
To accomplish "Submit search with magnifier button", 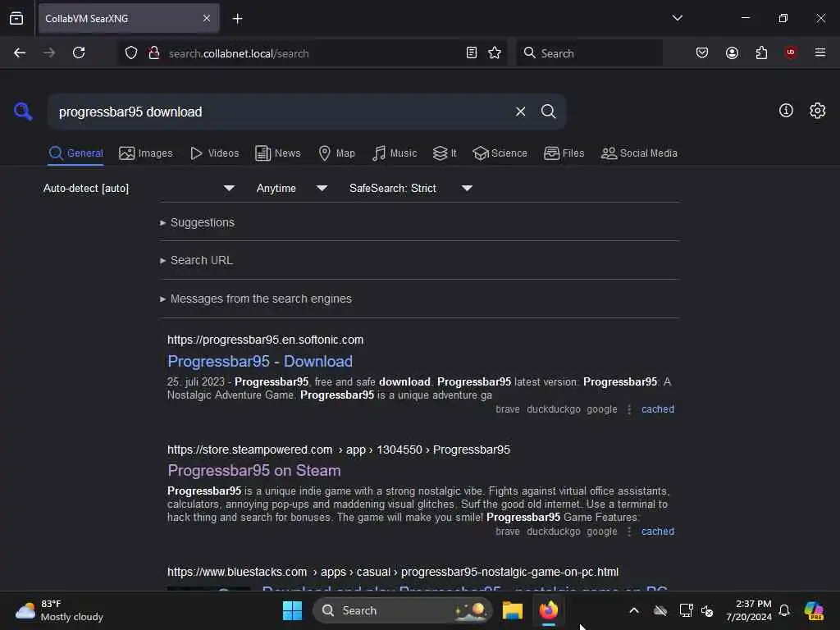I will tap(548, 112).
